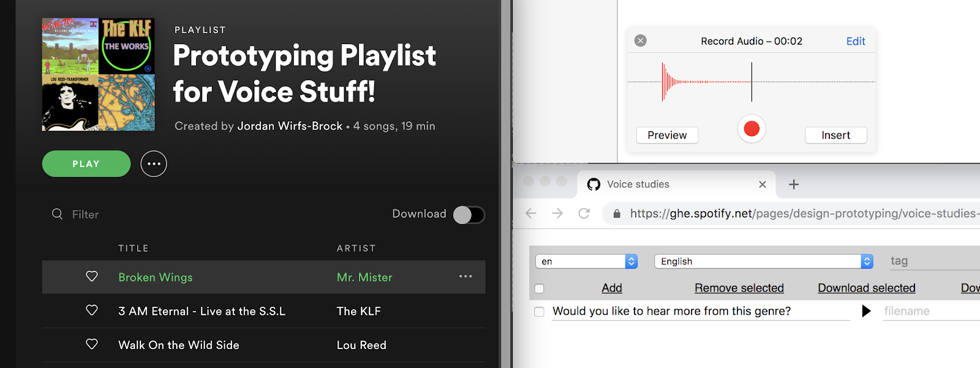Select Walk On the Wild Side track
980x368 pixels.
tap(179, 345)
